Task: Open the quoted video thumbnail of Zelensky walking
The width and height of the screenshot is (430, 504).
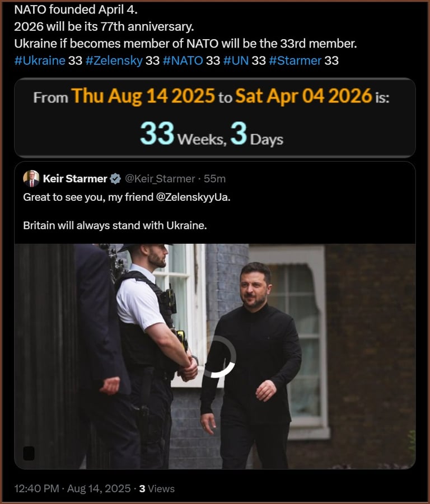Action: [215, 356]
